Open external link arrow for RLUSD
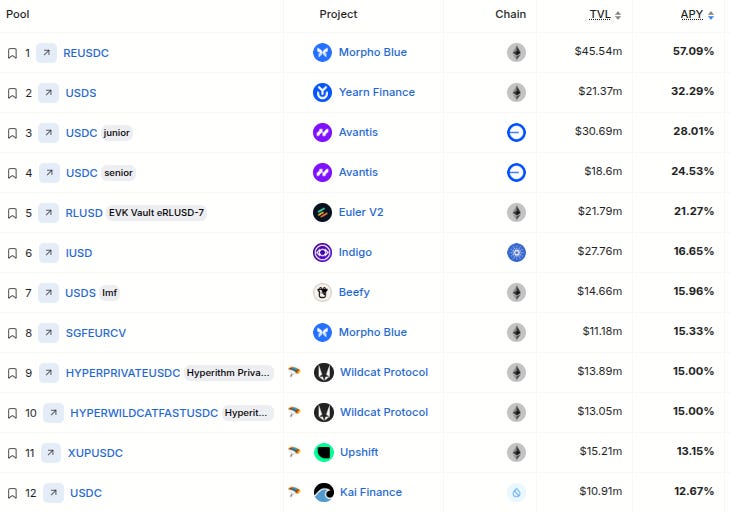 click(48, 213)
